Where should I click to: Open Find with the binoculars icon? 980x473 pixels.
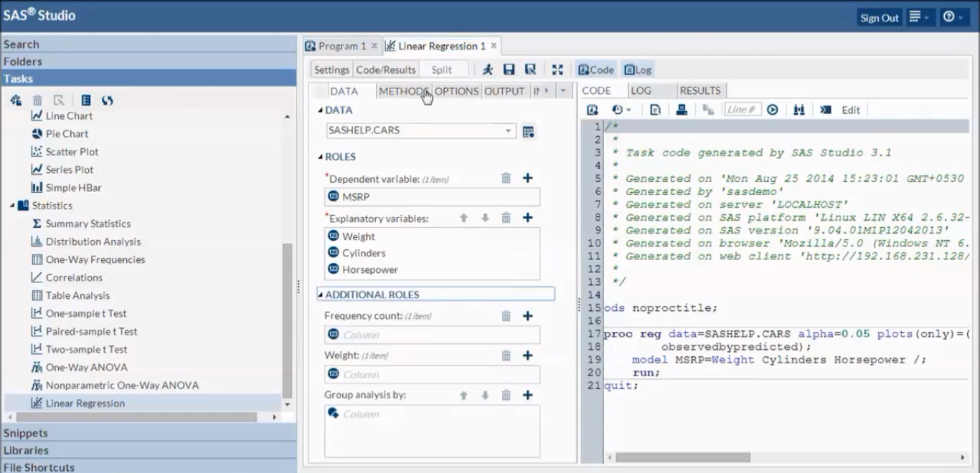tap(799, 110)
